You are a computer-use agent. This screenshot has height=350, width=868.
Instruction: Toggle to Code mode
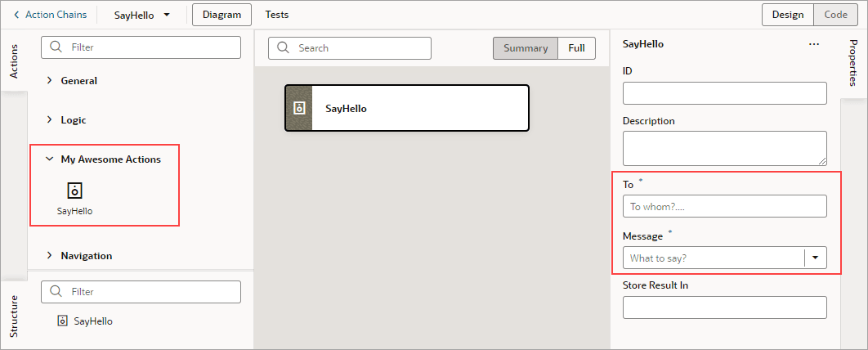[x=835, y=15]
